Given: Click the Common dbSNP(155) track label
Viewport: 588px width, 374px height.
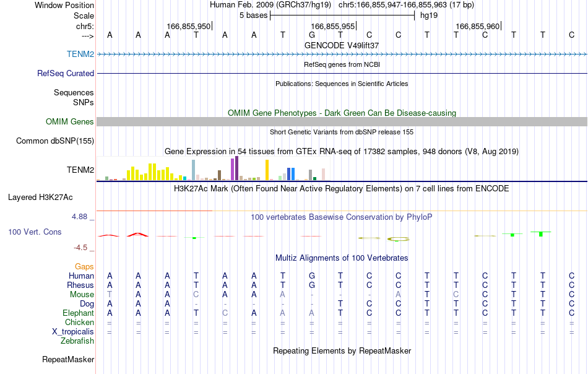Looking at the screenshot, I should (x=55, y=141).
